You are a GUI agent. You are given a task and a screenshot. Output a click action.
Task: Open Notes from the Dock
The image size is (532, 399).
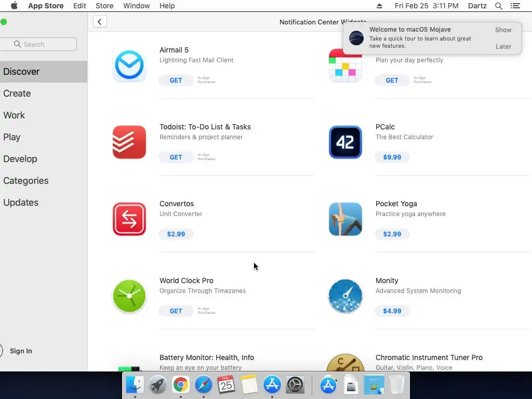pyautogui.click(x=249, y=385)
